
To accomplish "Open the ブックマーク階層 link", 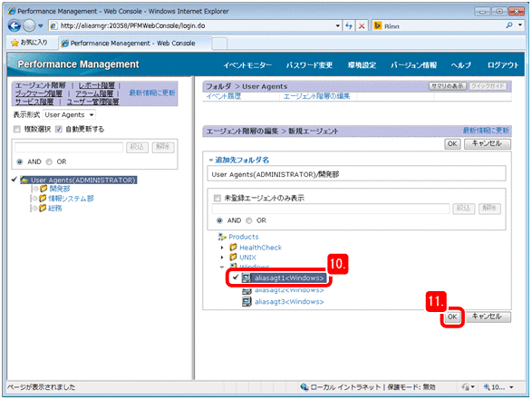I will [39, 93].
